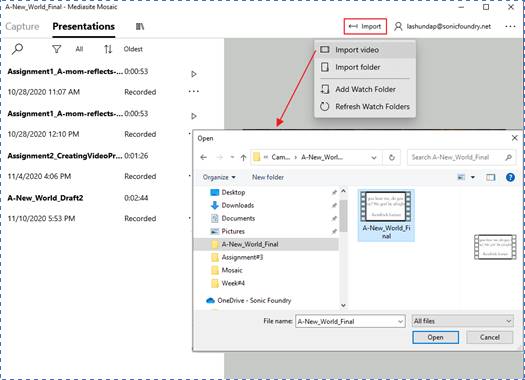
Task: Open the library books icon tab
Action: pos(140,26)
